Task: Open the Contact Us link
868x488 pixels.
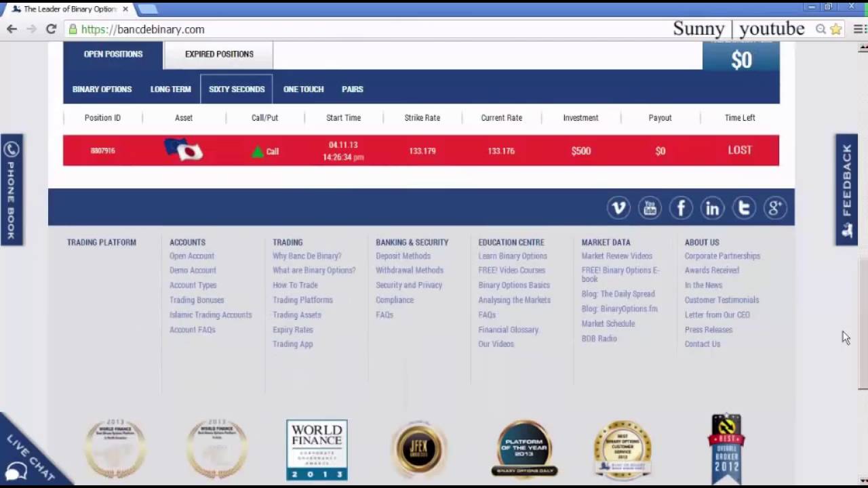Action: point(703,344)
